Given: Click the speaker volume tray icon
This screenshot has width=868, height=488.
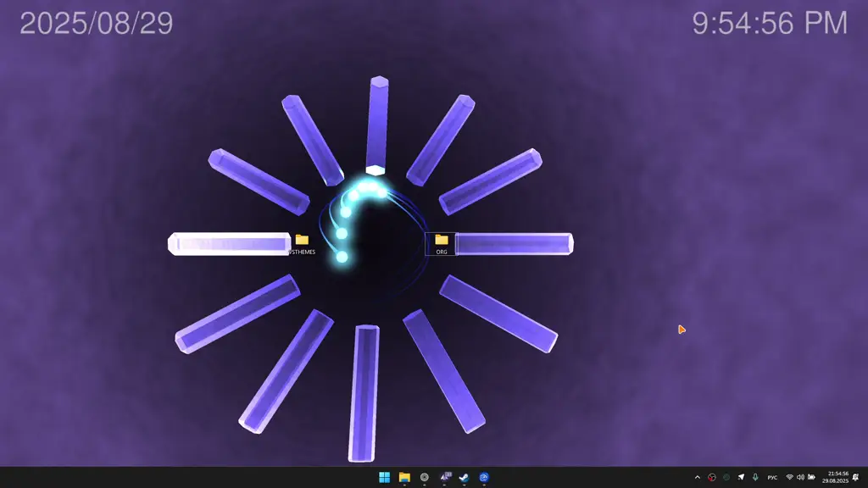Looking at the screenshot, I should (x=800, y=477).
